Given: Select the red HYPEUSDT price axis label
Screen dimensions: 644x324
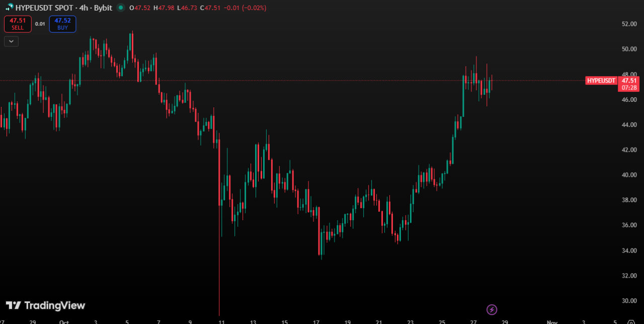Looking at the screenshot, I should coord(601,81).
